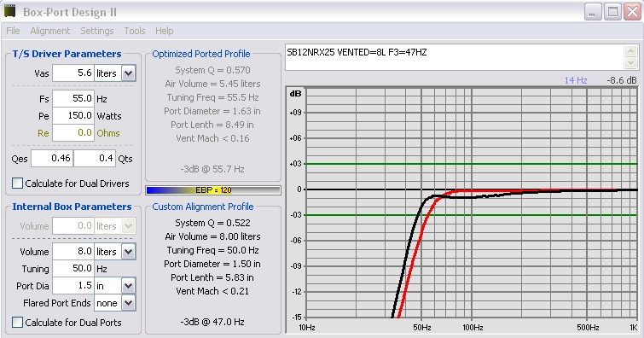Click the Tuning Freq = 50.0 Hz text

pos(212,250)
